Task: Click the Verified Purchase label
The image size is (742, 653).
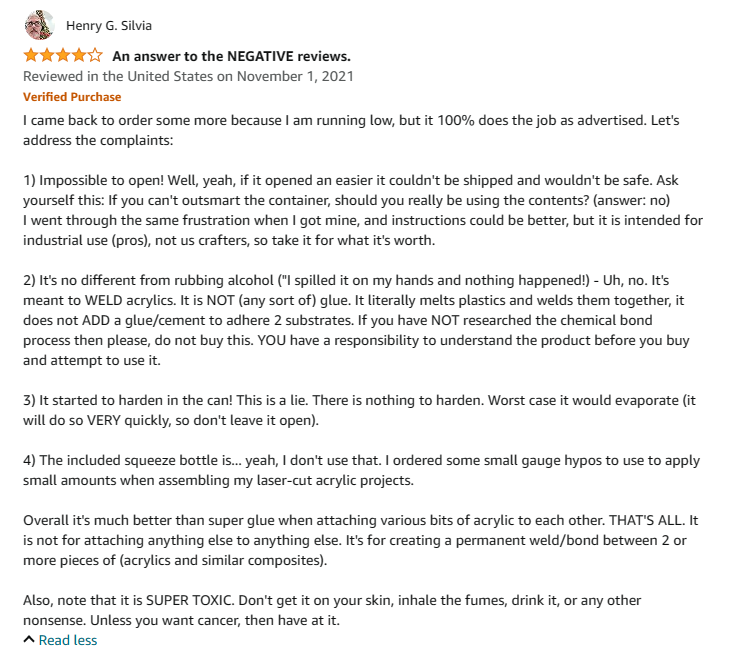Action: pyautogui.click(x=72, y=97)
